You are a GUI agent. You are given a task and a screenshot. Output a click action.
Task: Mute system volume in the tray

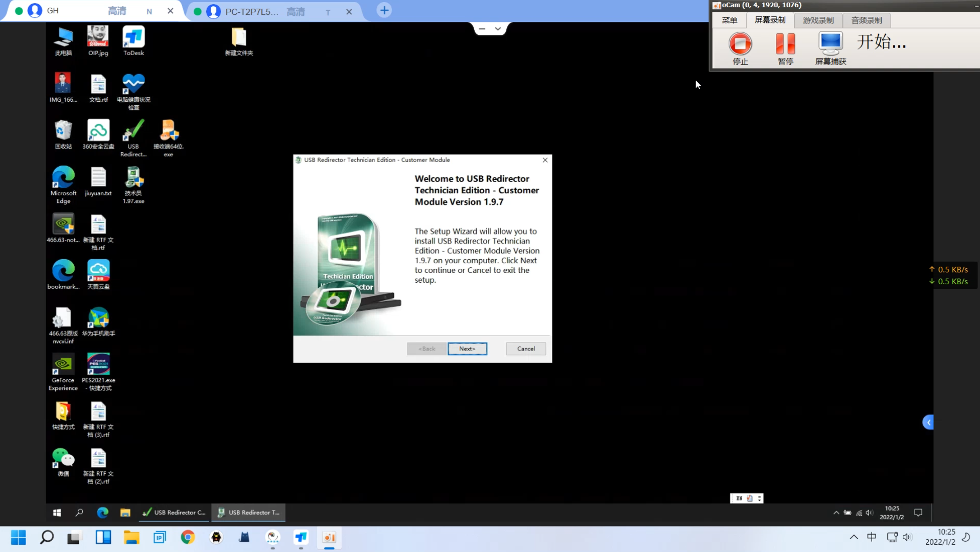907,537
